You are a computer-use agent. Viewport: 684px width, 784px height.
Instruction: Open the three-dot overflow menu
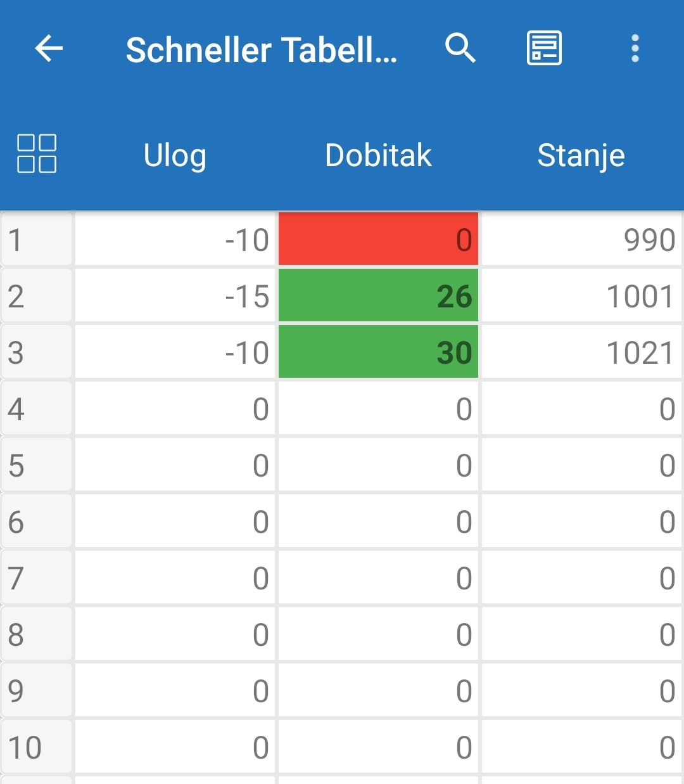(x=635, y=49)
